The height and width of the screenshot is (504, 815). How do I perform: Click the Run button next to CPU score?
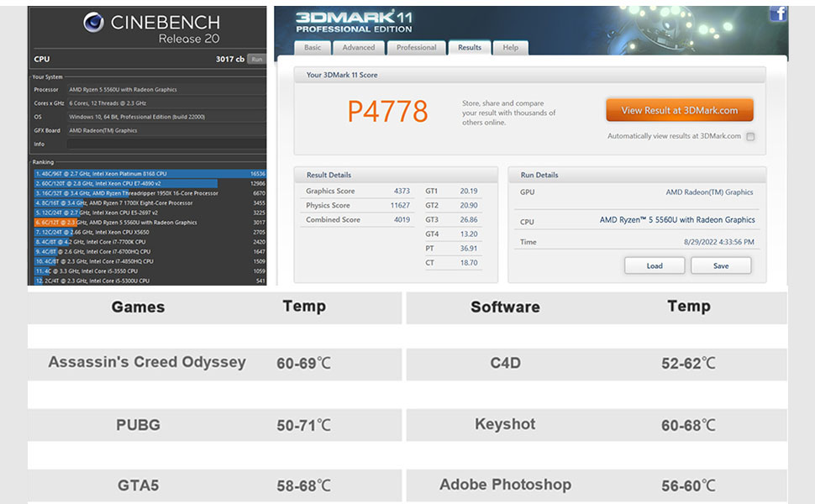[x=257, y=60]
